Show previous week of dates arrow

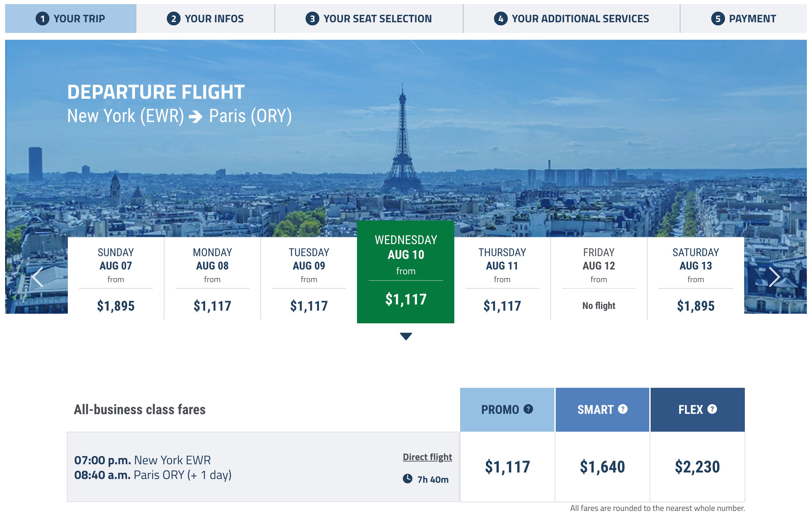pos(37,277)
